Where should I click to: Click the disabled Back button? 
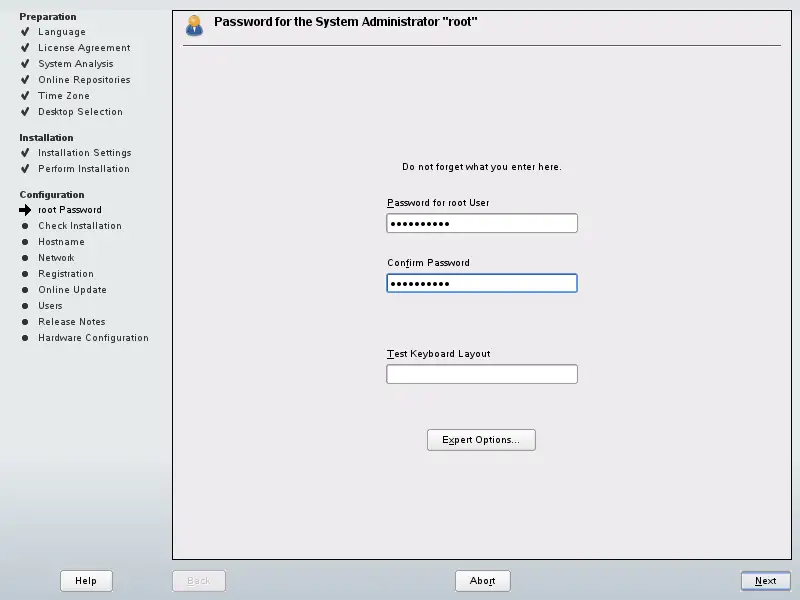(x=199, y=581)
